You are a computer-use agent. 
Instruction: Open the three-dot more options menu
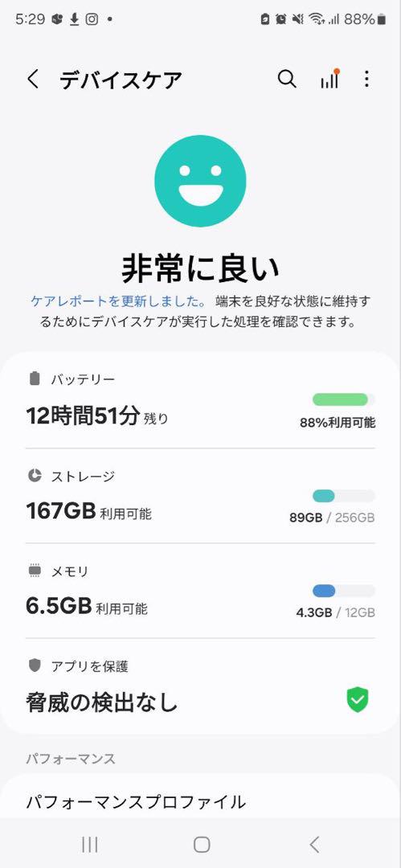pos(366,79)
